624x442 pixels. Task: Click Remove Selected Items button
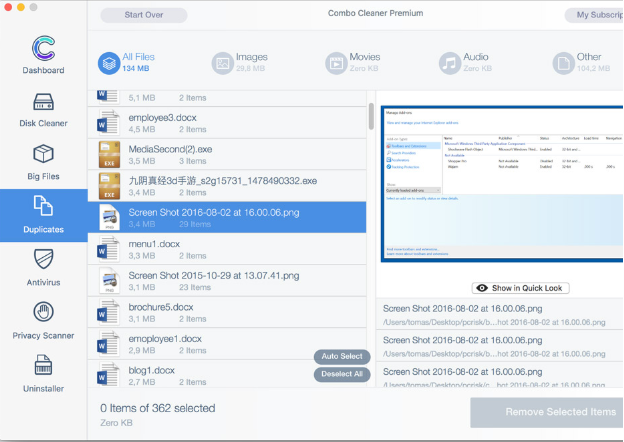point(547,412)
